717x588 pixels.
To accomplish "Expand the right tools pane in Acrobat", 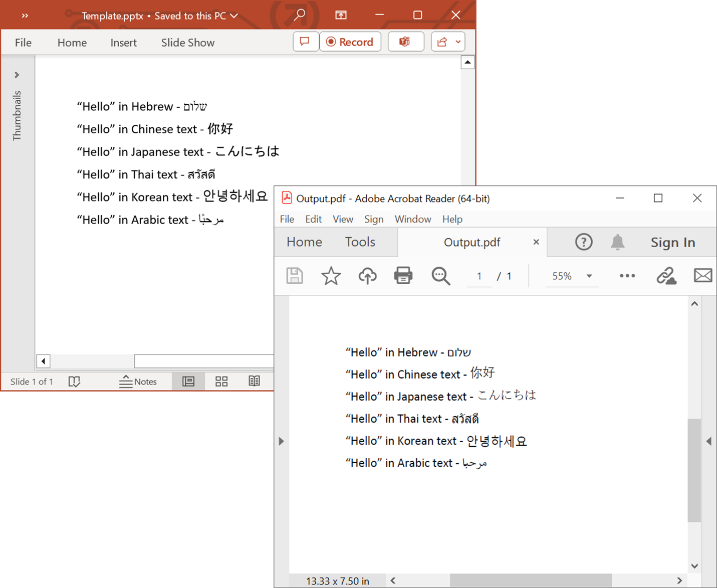I will coord(709,441).
